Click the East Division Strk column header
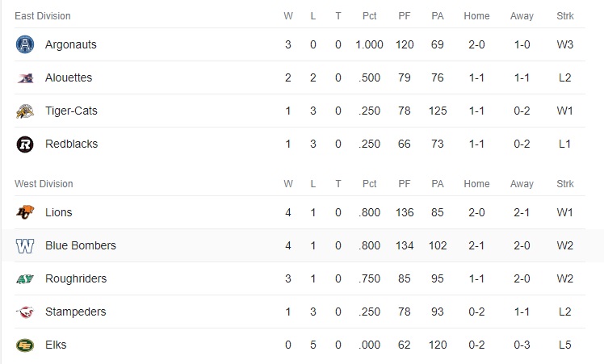The width and height of the screenshot is (604, 364). (x=565, y=16)
